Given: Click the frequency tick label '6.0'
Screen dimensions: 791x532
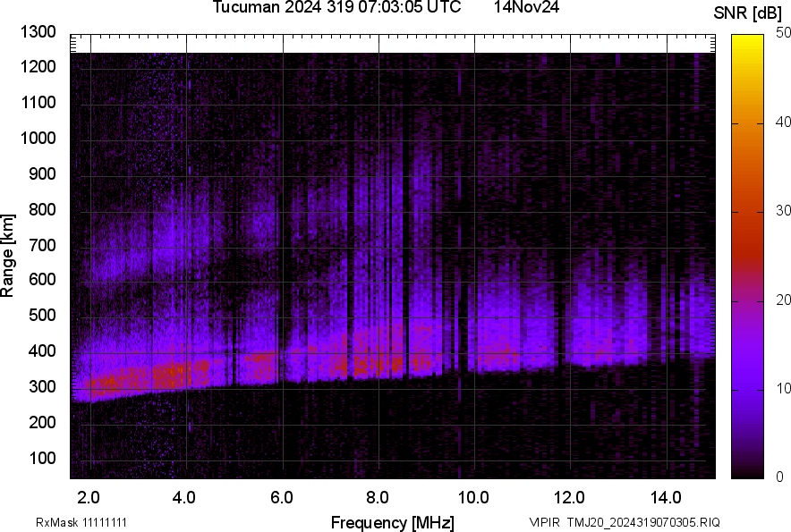Looking at the screenshot, I should click(282, 498).
